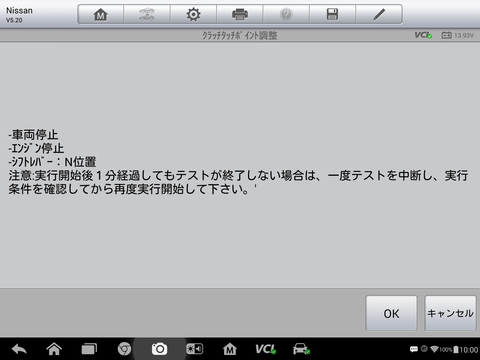This screenshot has height=360, width=480.
Task: Click the printer icon
Action: 240,14
